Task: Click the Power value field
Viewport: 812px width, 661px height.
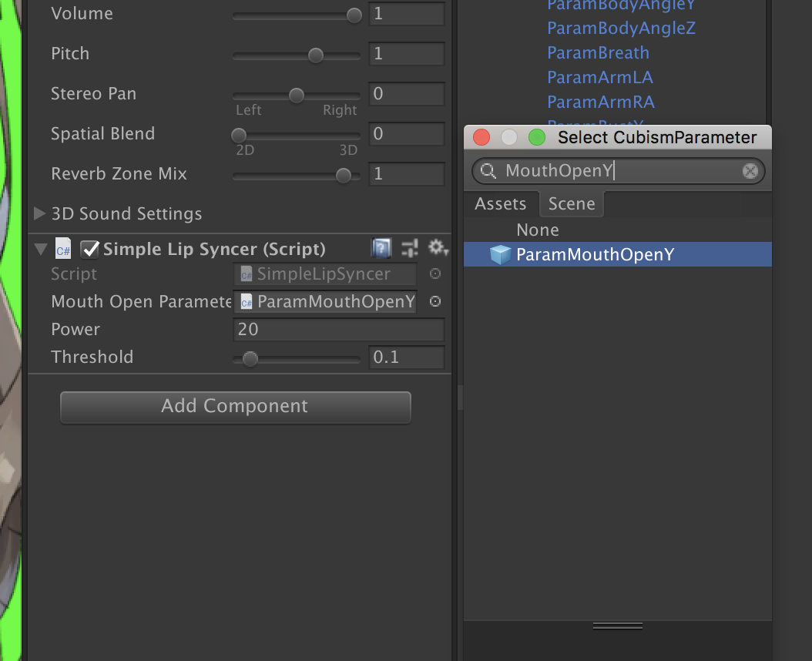Action: click(339, 330)
